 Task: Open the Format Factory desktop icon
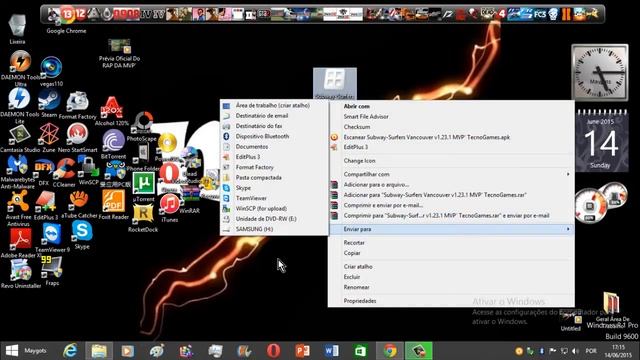(78, 105)
